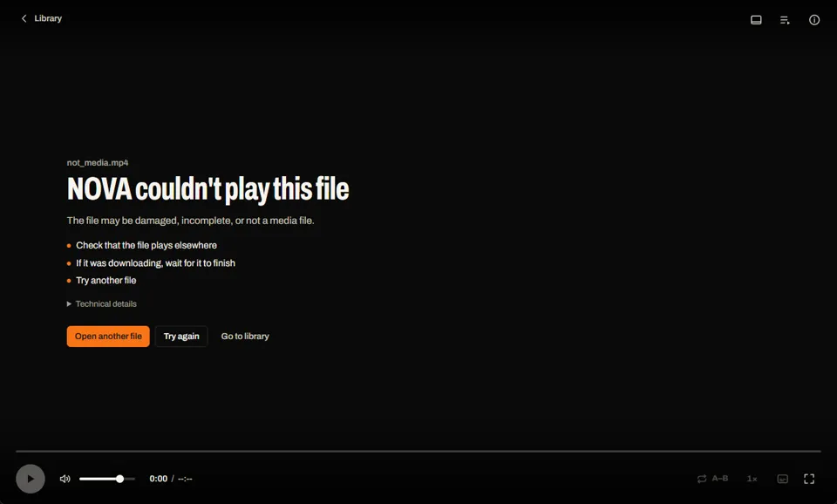
Task: Start playback with the play button
Action: [x=31, y=479]
